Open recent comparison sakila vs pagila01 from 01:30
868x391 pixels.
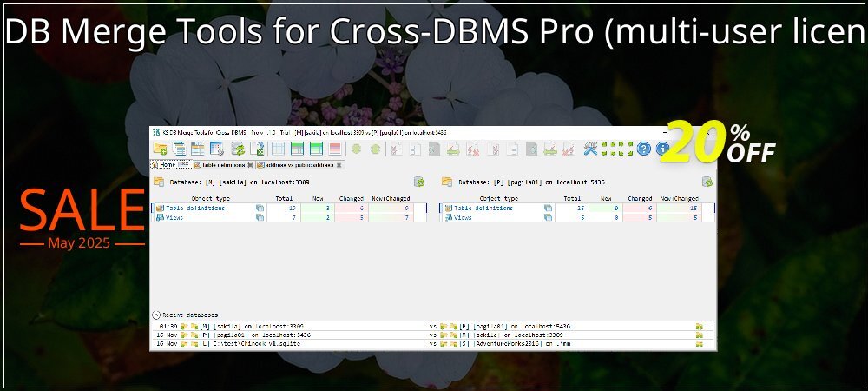(x=433, y=327)
